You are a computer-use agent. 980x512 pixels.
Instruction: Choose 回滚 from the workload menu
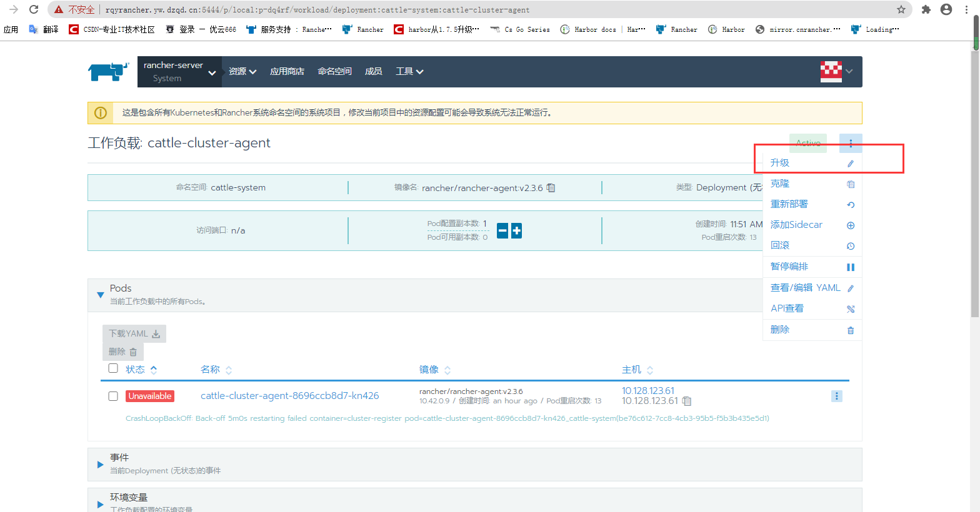(x=812, y=245)
